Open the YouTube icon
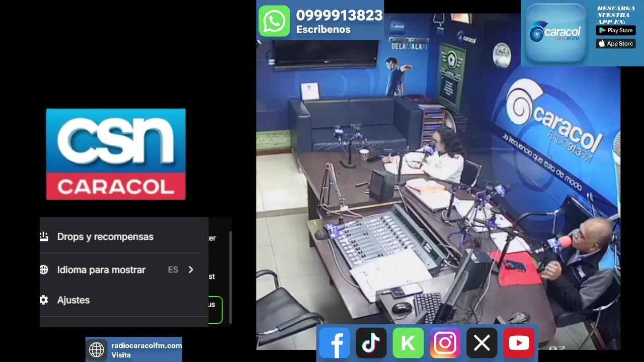 pos(519,343)
